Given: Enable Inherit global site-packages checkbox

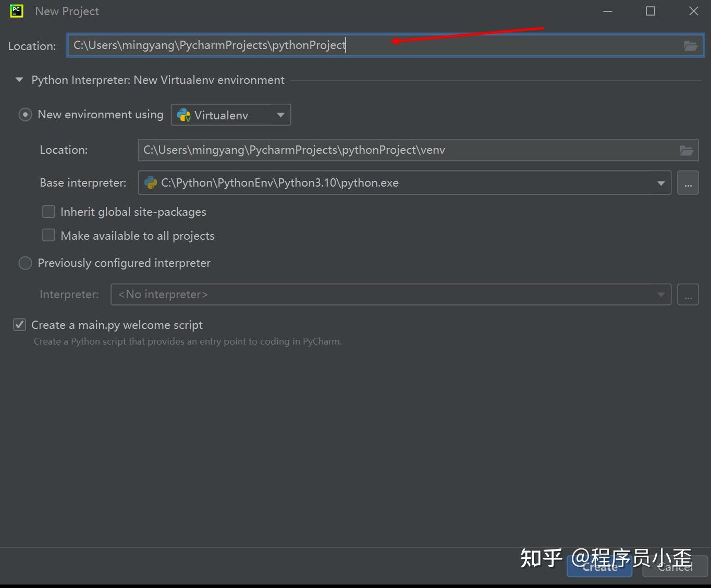Looking at the screenshot, I should tap(48, 212).
